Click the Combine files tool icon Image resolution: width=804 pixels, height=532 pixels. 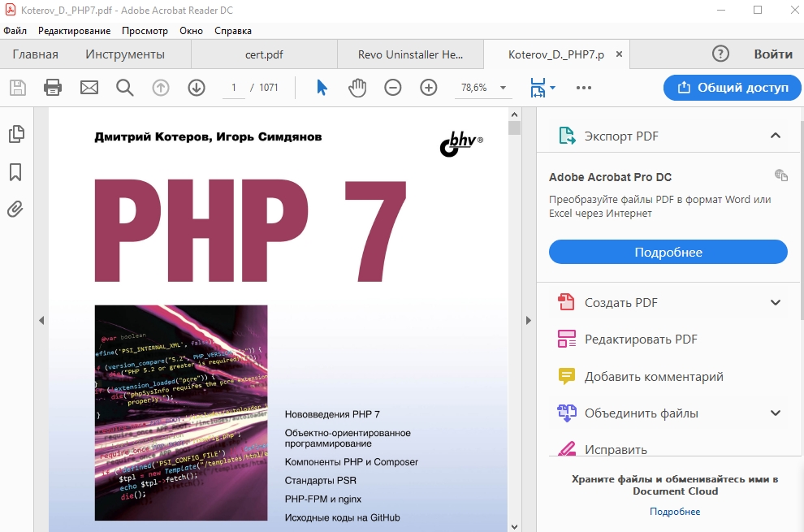(567, 413)
